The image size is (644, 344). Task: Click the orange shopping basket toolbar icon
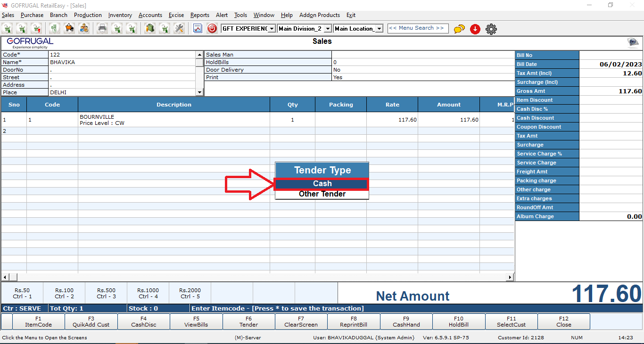[x=69, y=29]
